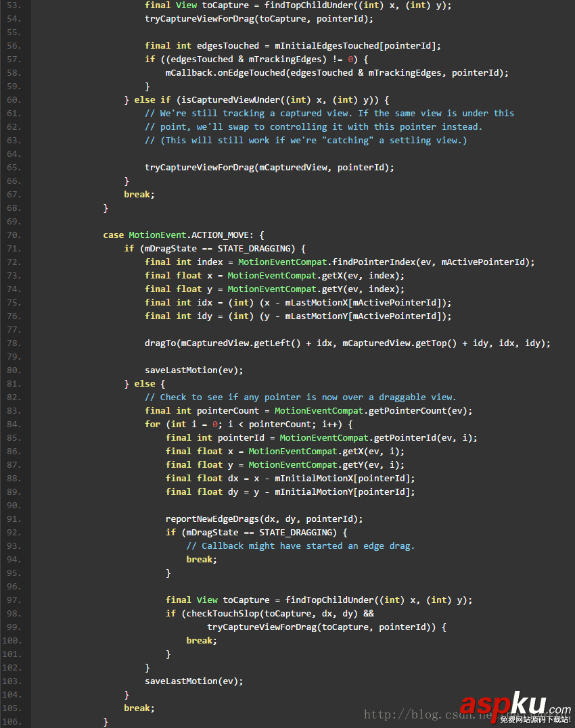Click the aspku.com watermark logo
The height and width of the screenshot is (728, 575).
(x=514, y=706)
